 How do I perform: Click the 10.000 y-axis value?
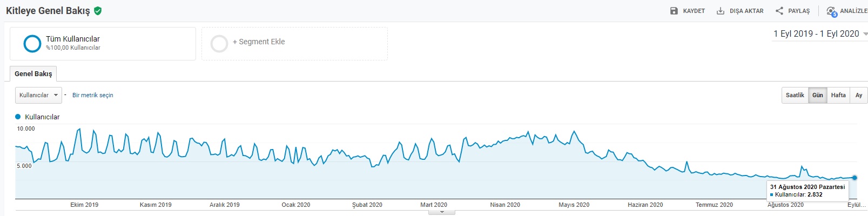(26, 129)
